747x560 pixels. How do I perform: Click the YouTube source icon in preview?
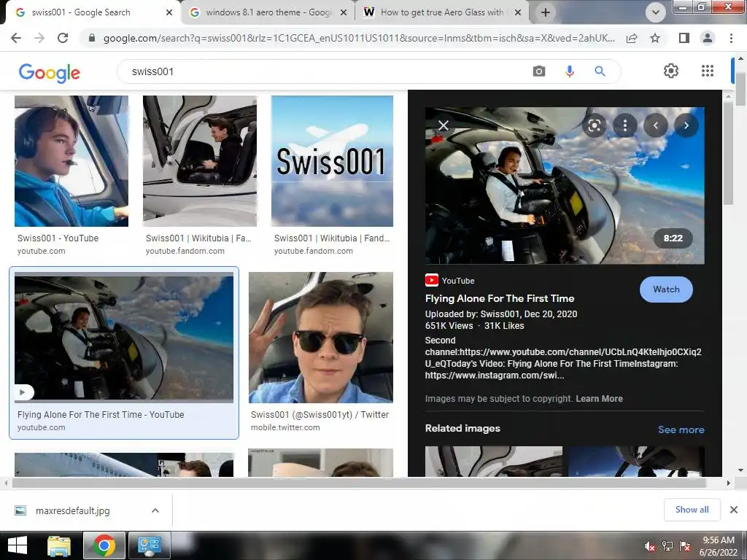coord(432,280)
